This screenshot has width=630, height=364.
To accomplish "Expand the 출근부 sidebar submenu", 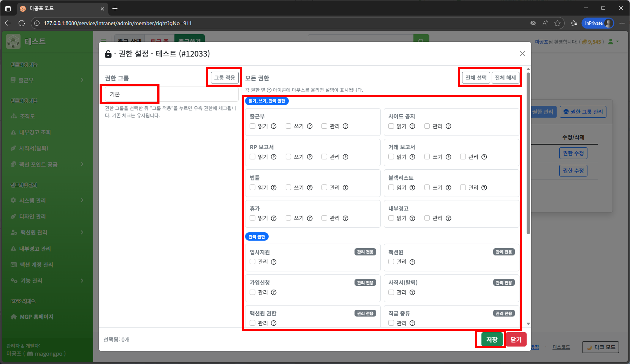I will (82, 80).
